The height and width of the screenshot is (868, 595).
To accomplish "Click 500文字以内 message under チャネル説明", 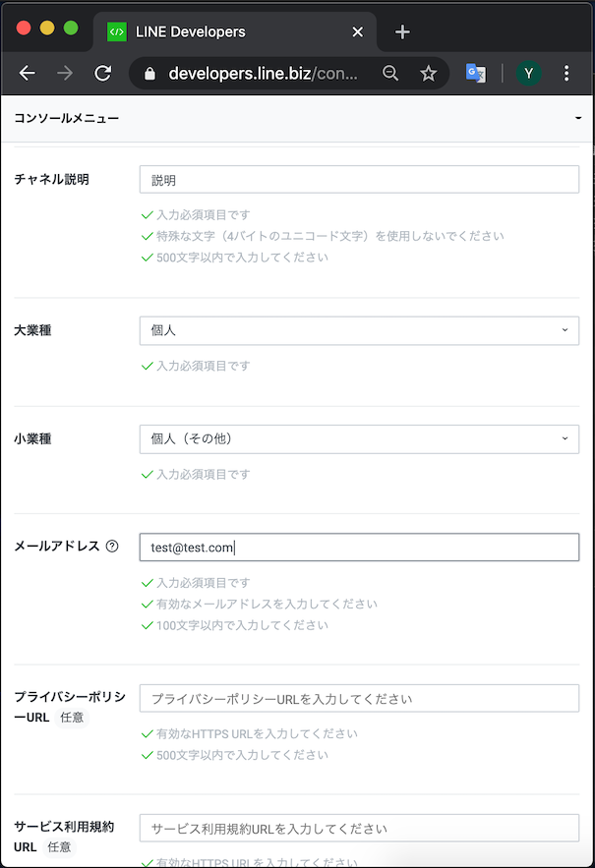I will pyautogui.click(x=242, y=258).
